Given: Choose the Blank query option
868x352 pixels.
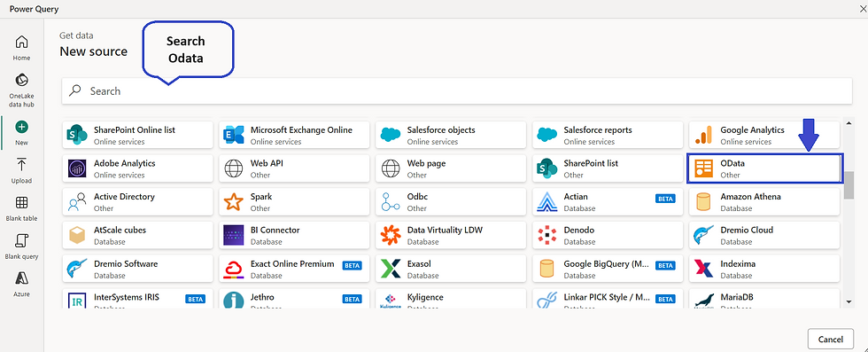Looking at the screenshot, I should point(21,246).
